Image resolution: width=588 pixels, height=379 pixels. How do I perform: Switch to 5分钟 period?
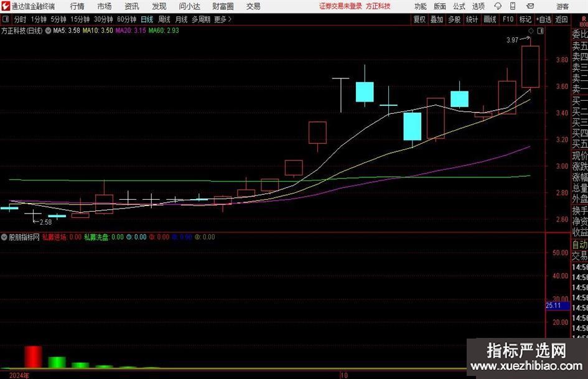click(58, 19)
